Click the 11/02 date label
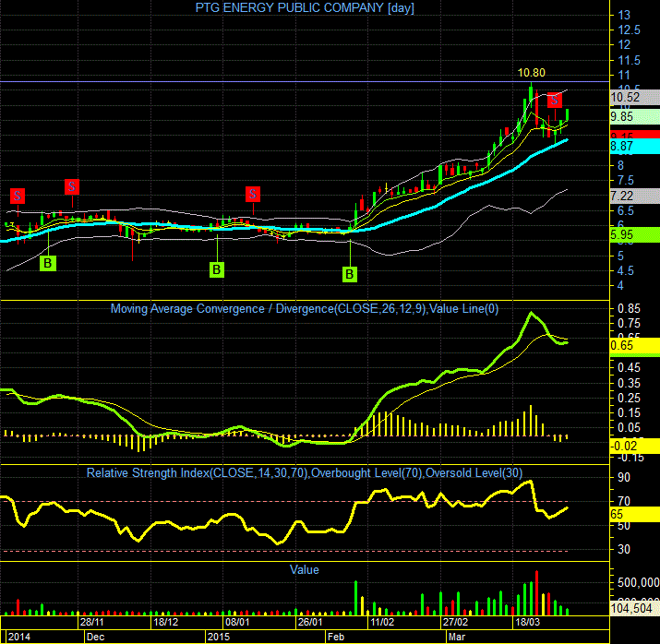660x644 pixels. 382,622
